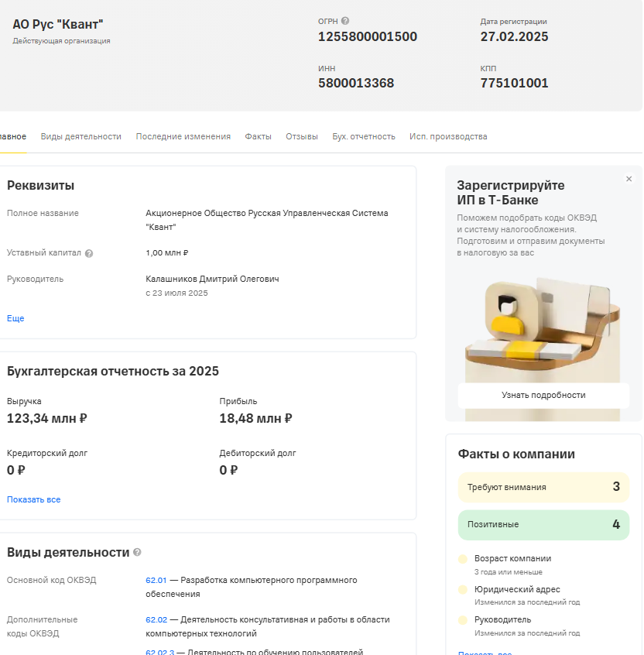Viewport: 644px width, 655px height.
Task: Click the Выручка value 123,34 млн ₽
Action: 46,418
